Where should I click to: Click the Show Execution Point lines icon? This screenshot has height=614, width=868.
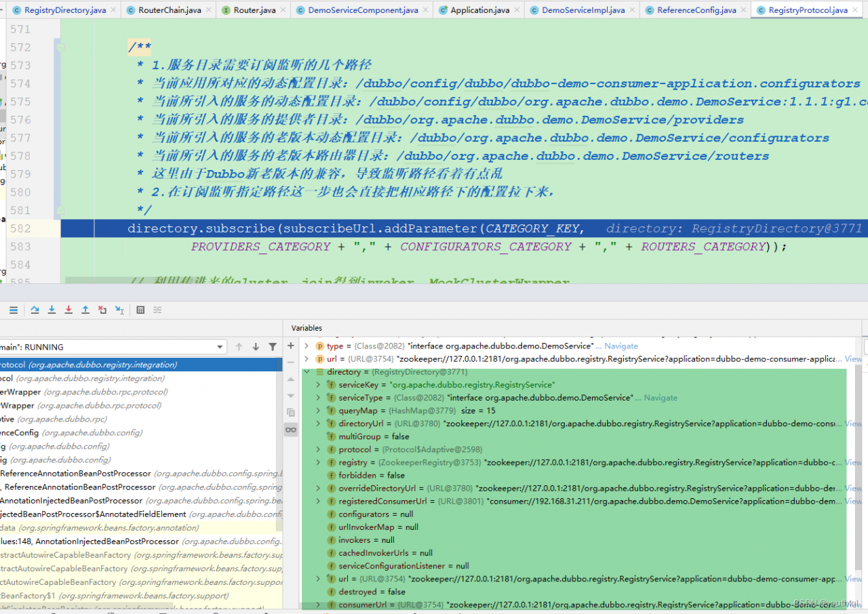click(13, 310)
